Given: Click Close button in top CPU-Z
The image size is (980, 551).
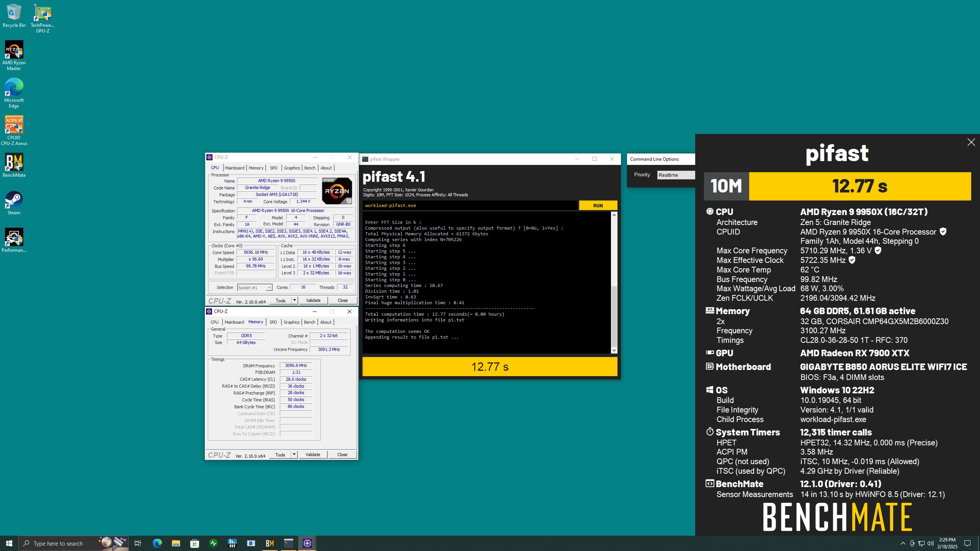Looking at the screenshot, I should [x=343, y=300].
